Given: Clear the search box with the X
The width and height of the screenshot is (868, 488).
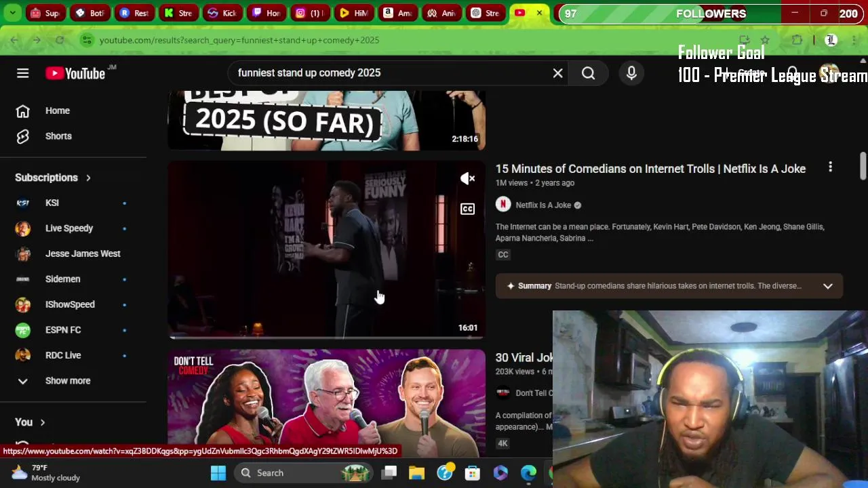Looking at the screenshot, I should (557, 73).
